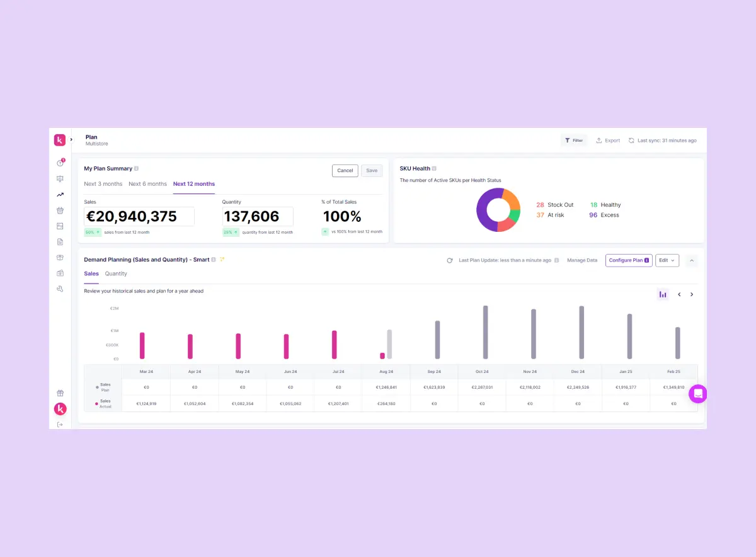756x557 pixels.
Task: Open the purple chat widget bubble
Action: pyautogui.click(x=698, y=394)
